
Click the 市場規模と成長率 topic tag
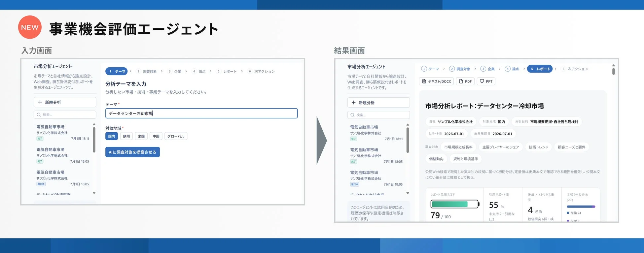(x=458, y=147)
